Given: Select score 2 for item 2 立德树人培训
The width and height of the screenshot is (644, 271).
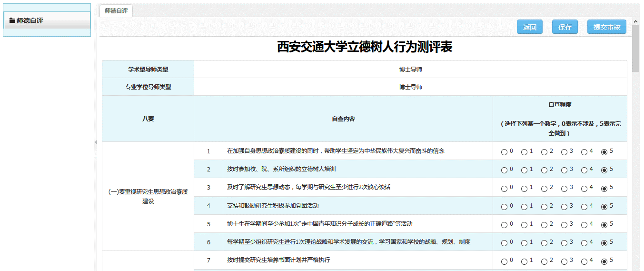Looking at the screenshot, I should click(x=544, y=171).
